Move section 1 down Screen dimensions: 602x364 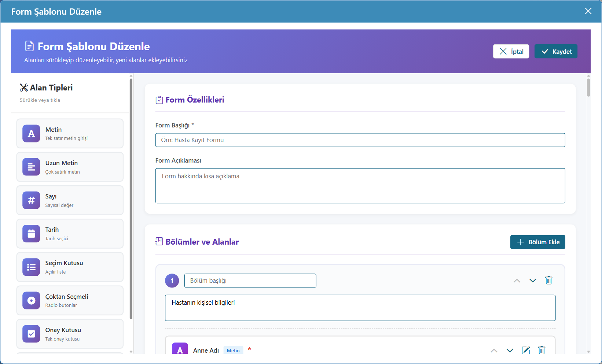533,281
